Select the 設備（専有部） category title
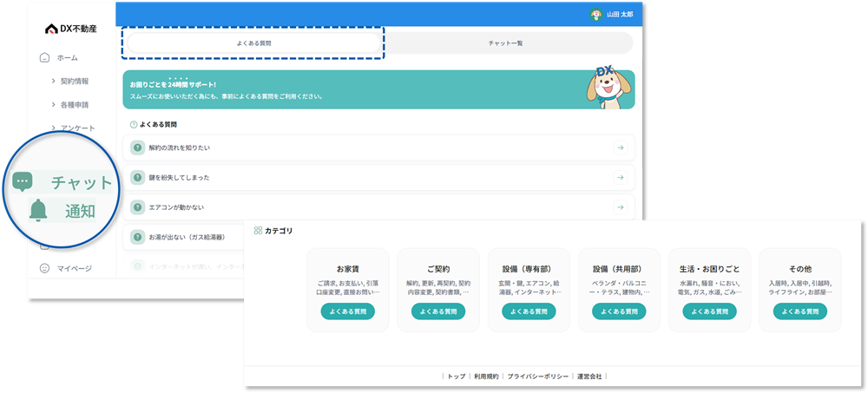868x393 pixels. [x=529, y=269]
